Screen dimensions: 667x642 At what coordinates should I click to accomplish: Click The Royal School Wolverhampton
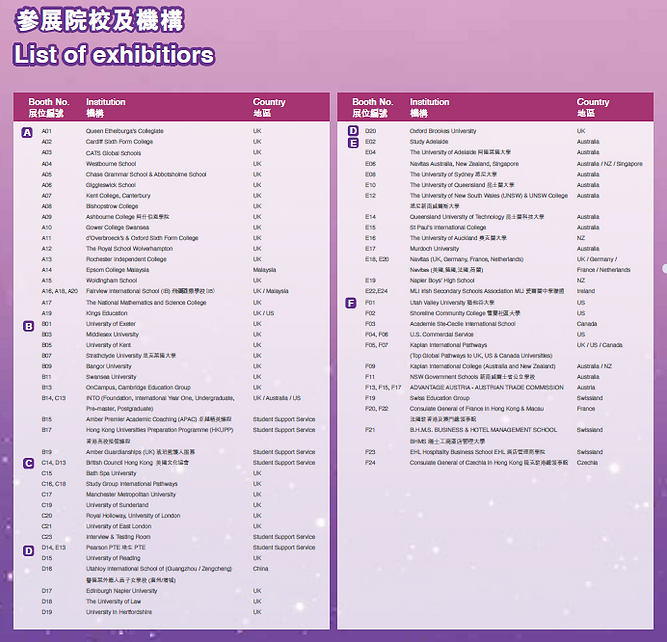pos(129,249)
